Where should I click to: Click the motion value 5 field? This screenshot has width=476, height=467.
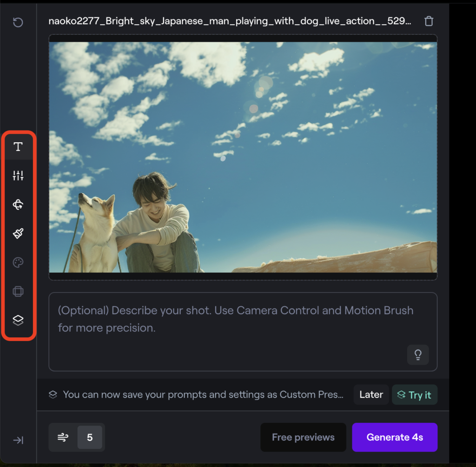pyautogui.click(x=90, y=437)
